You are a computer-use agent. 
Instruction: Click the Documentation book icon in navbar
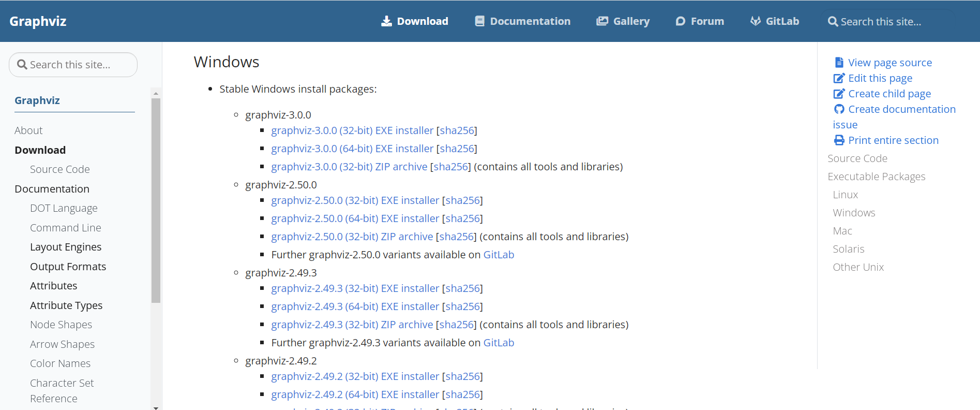tap(480, 21)
